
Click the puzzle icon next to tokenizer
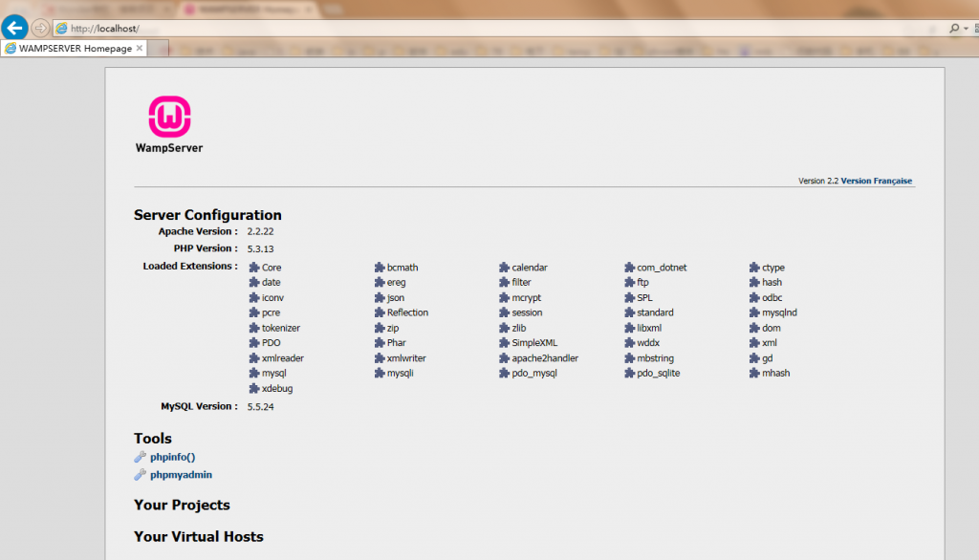[x=254, y=328]
